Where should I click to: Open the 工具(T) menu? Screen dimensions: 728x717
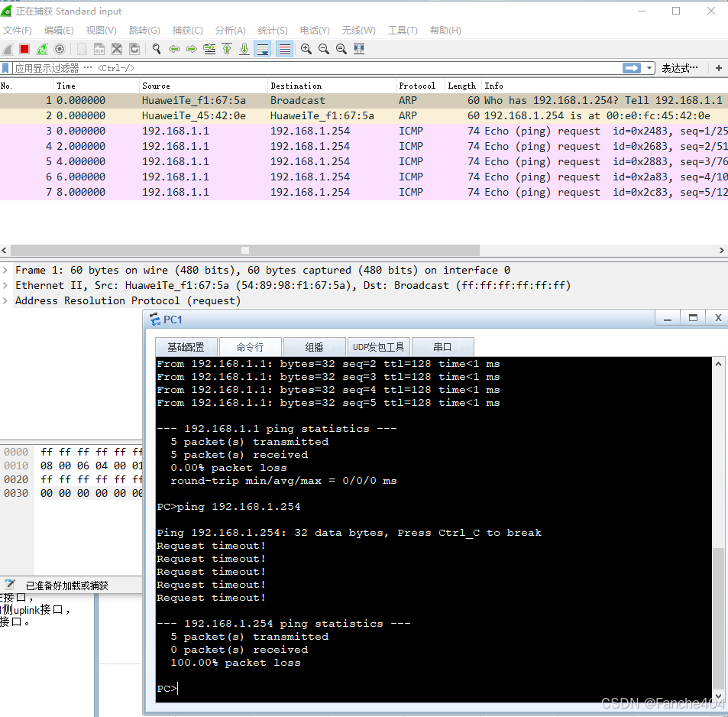tap(403, 31)
